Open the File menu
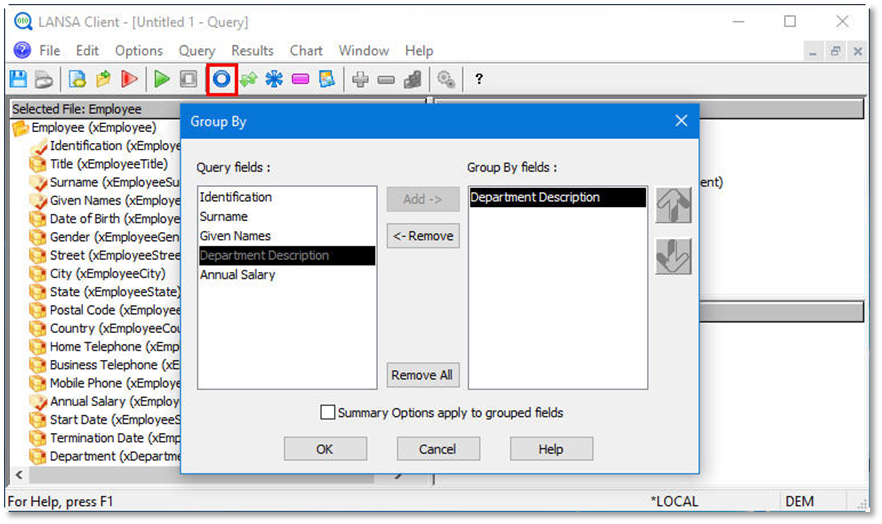This screenshot has width=882, height=524. click(x=50, y=51)
